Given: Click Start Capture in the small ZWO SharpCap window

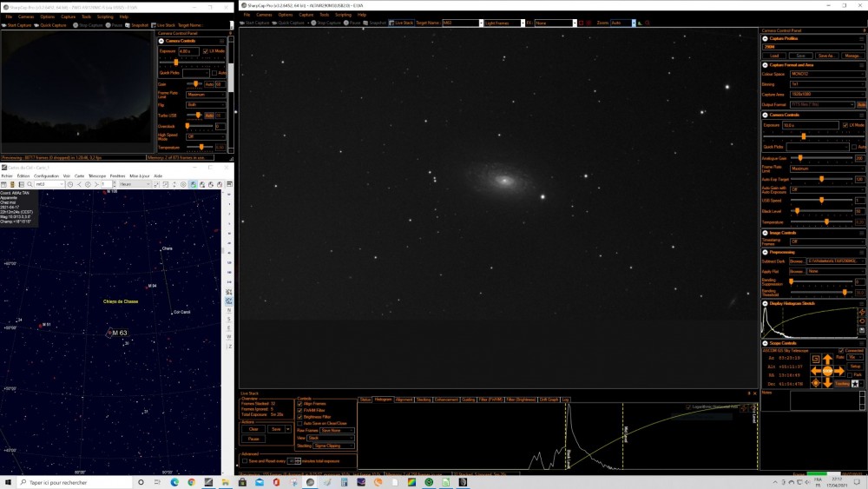Looking at the screenshot, I should tap(16, 25).
